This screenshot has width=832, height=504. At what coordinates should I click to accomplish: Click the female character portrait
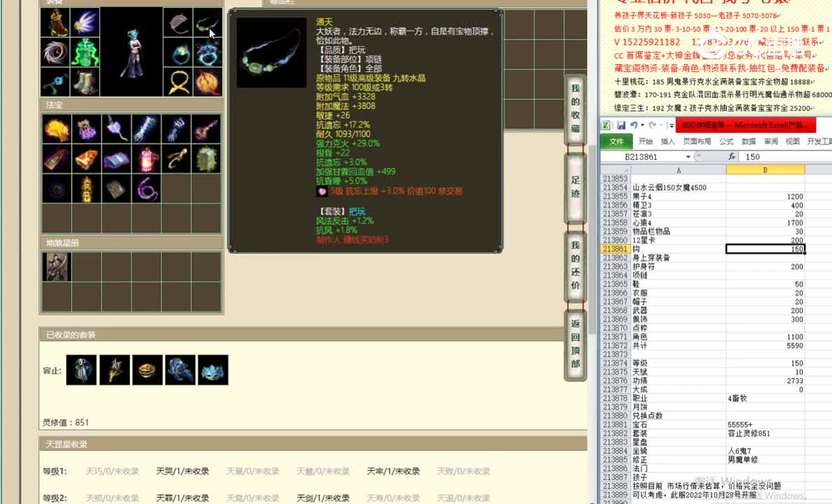pos(132,52)
